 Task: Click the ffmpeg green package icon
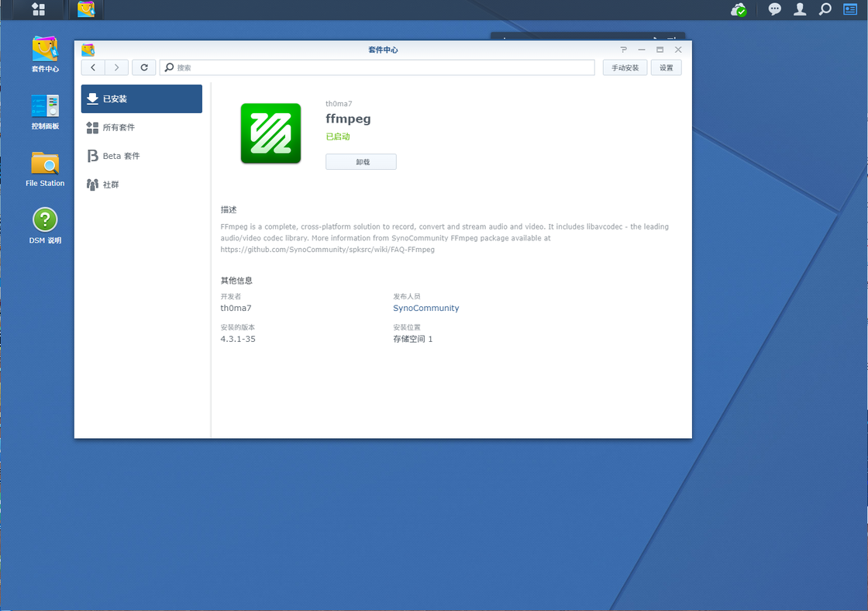click(270, 133)
